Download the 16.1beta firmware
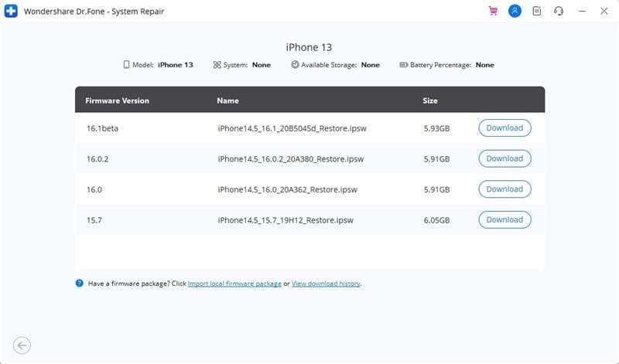 504,128
